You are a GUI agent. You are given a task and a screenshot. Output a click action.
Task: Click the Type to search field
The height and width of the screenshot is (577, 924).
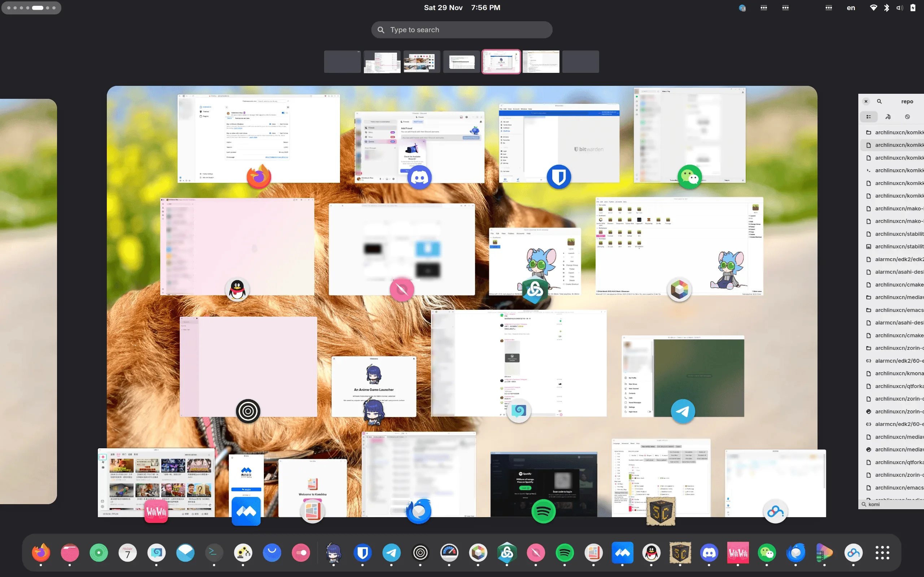pos(461,29)
